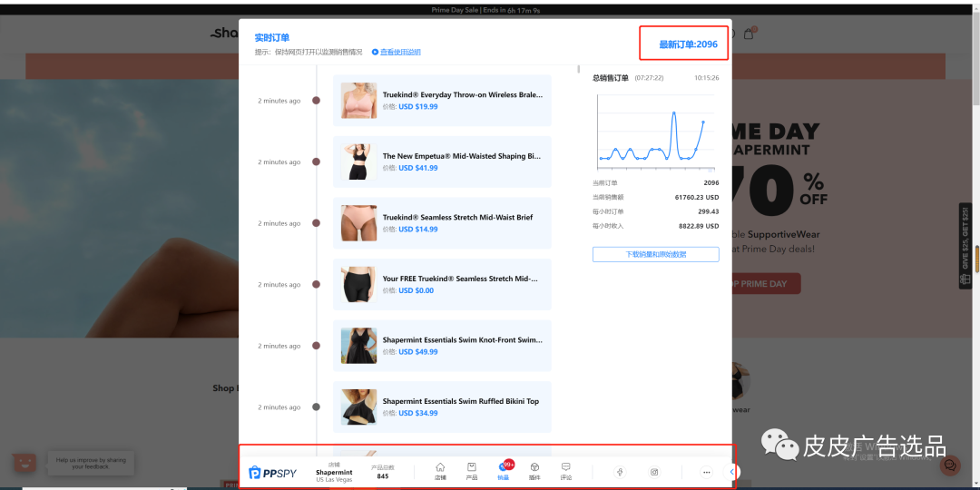Click the Shapermint store name in PPSPY bar
The height and width of the screenshot is (490, 980).
coord(334,473)
